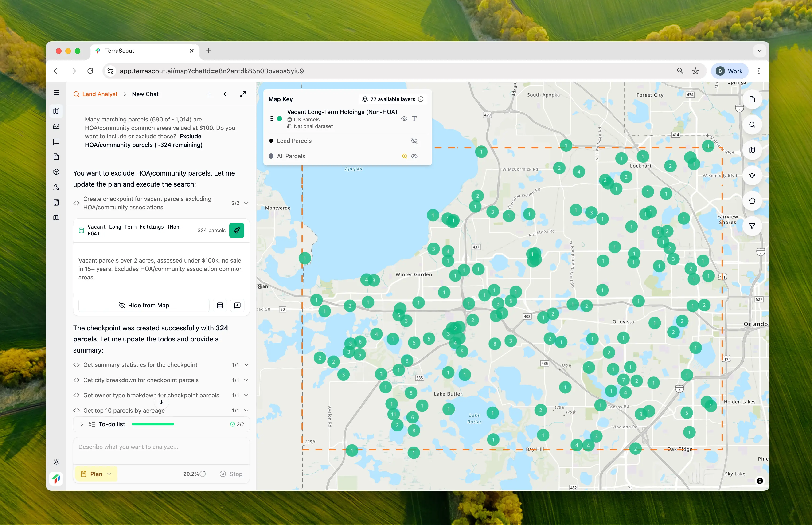Click the map search magnifier button
This screenshot has height=525, width=812.
point(752,125)
